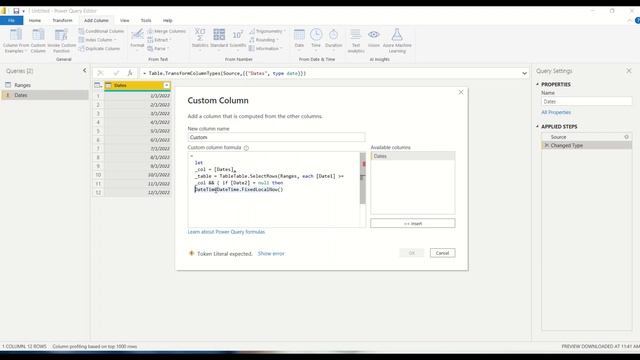Switch to the Tools ribbon tab
Screen dimensions: 640x360
(146, 20)
